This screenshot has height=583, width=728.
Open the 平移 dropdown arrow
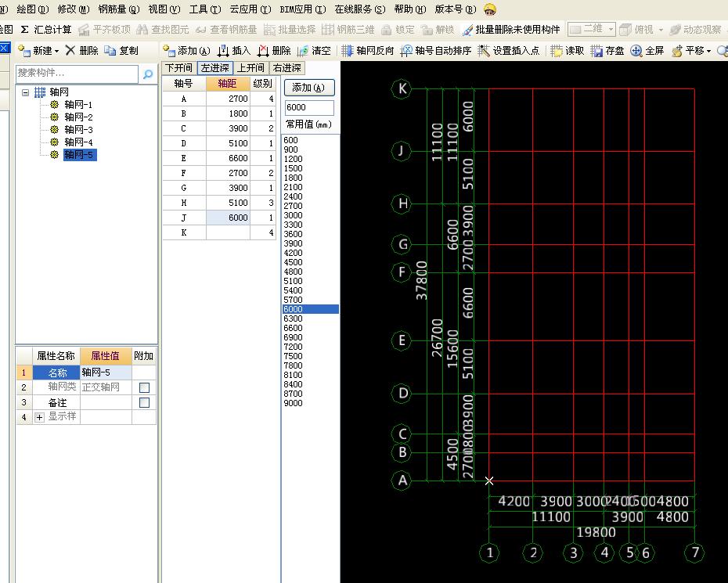point(709,51)
